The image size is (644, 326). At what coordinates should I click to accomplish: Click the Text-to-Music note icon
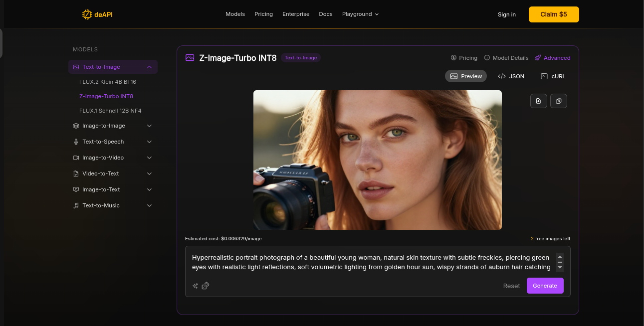pyautogui.click(x=76, y=205)
